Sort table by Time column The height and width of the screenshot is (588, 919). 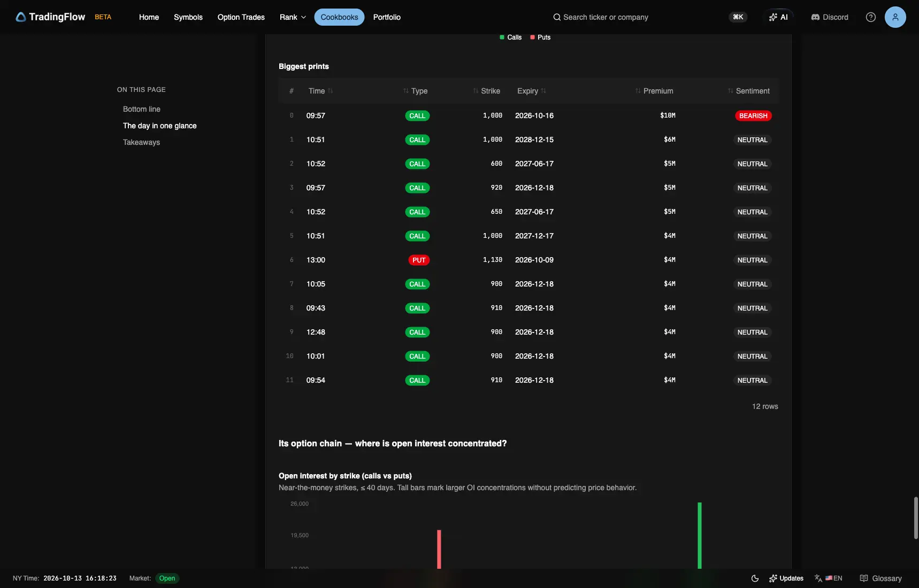coord(320,91)
